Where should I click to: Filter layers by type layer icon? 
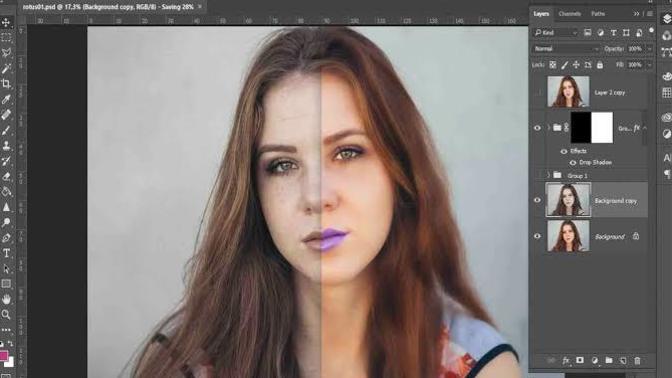(613, 33)
